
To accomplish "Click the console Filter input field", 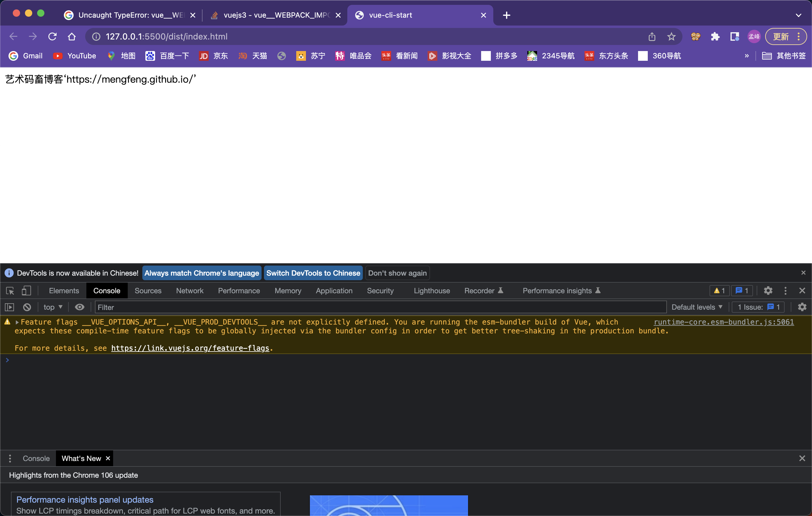I will point(380,307).
